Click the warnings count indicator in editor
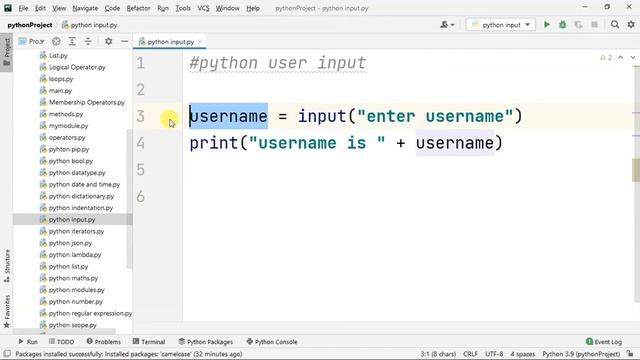This screenshot has width=640, height=360. pos(606,58)
